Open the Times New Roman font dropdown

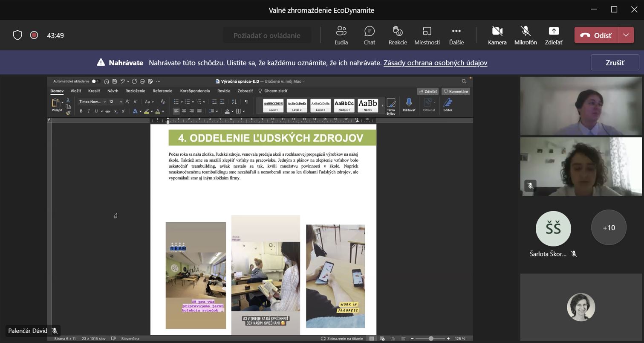click(104, 102)
